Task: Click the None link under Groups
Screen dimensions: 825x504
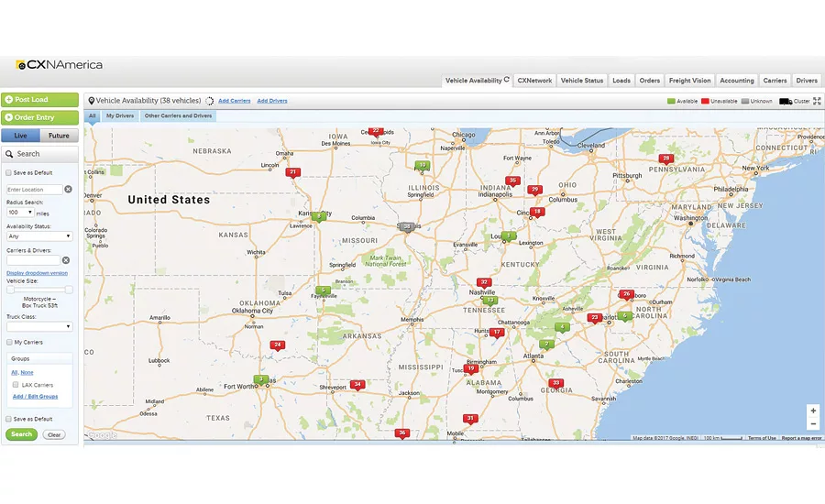Action: click(x=27, y=372)
